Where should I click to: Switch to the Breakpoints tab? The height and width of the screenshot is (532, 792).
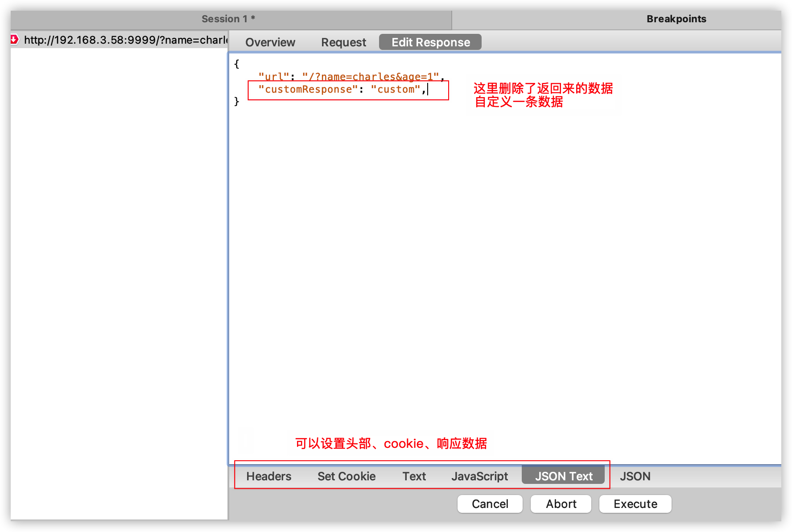(676, 19)
